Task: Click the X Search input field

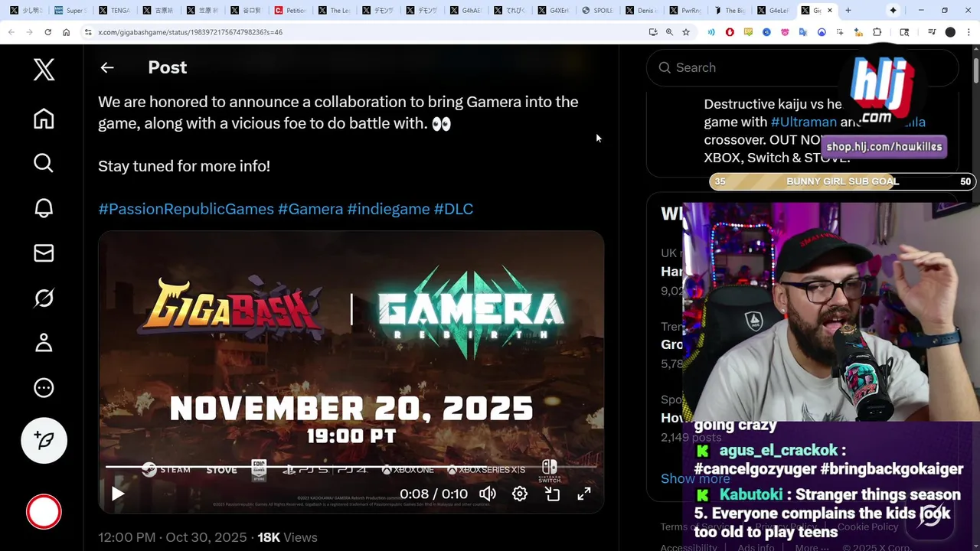Action: [802, 67]
